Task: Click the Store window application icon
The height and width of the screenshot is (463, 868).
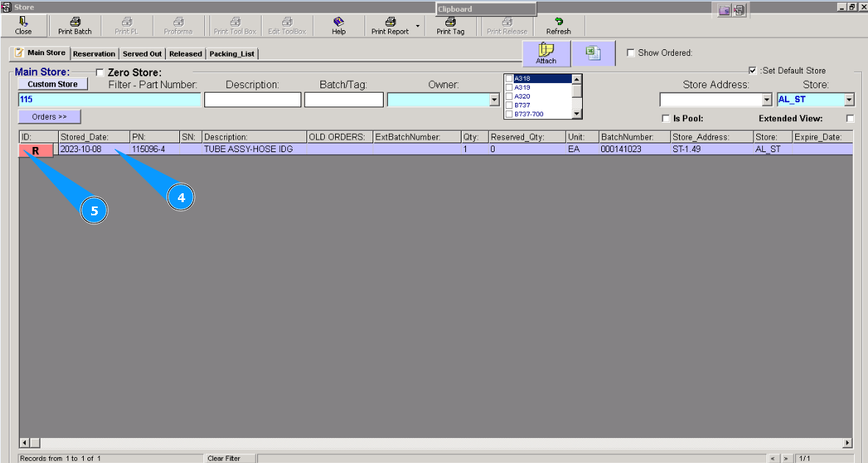Action: 6,7
